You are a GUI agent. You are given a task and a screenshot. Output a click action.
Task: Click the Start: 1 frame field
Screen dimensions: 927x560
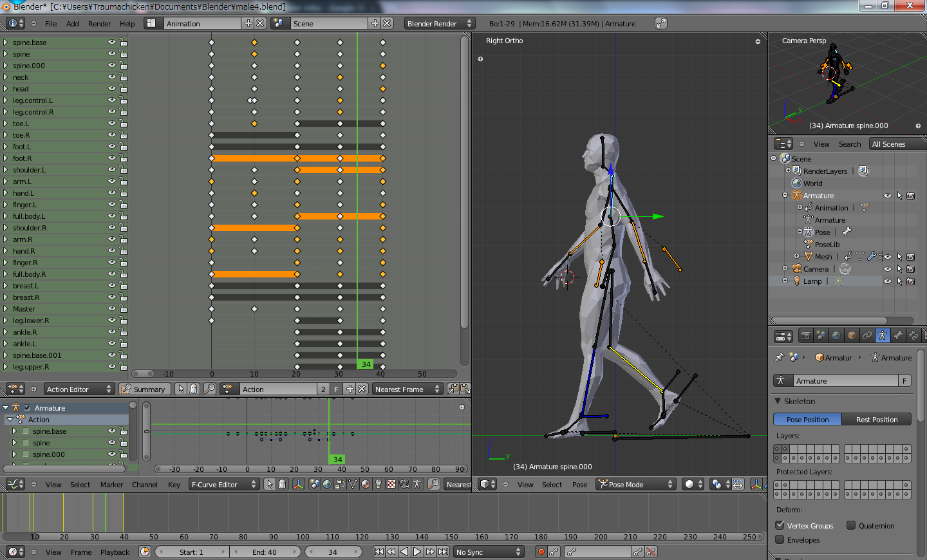point(192,552)
